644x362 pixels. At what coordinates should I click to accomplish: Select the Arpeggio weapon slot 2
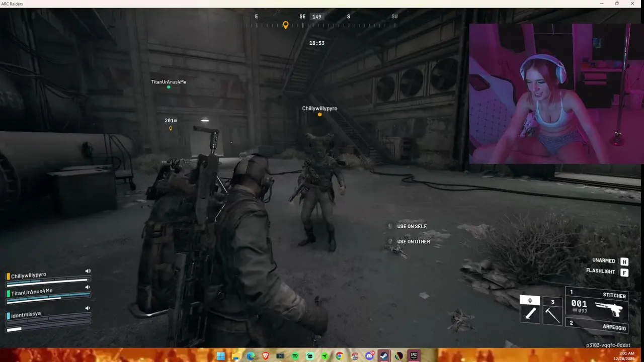(x=597, y=326)
